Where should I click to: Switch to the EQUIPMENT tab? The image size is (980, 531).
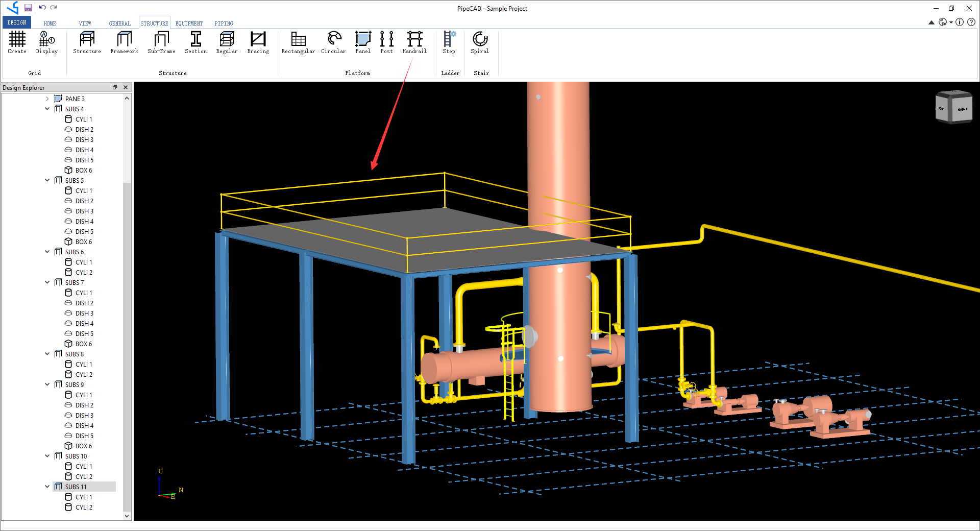pyautogui.click(x=188, y=23)
